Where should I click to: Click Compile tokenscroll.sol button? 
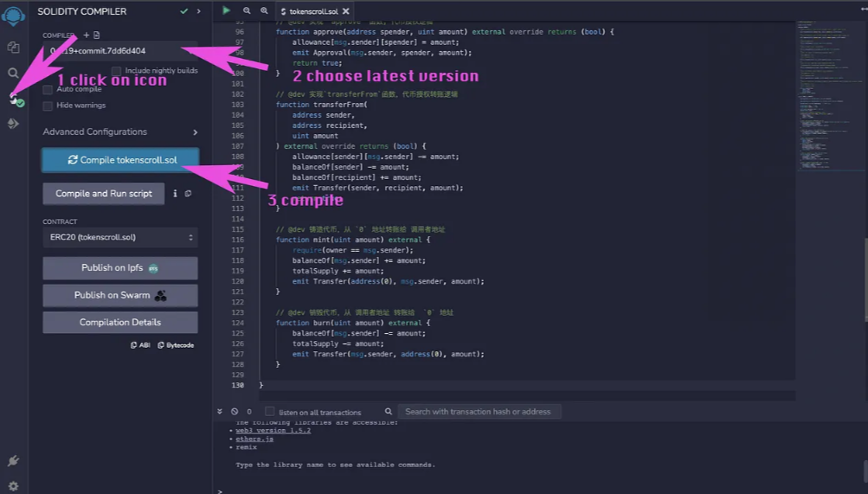120,160
